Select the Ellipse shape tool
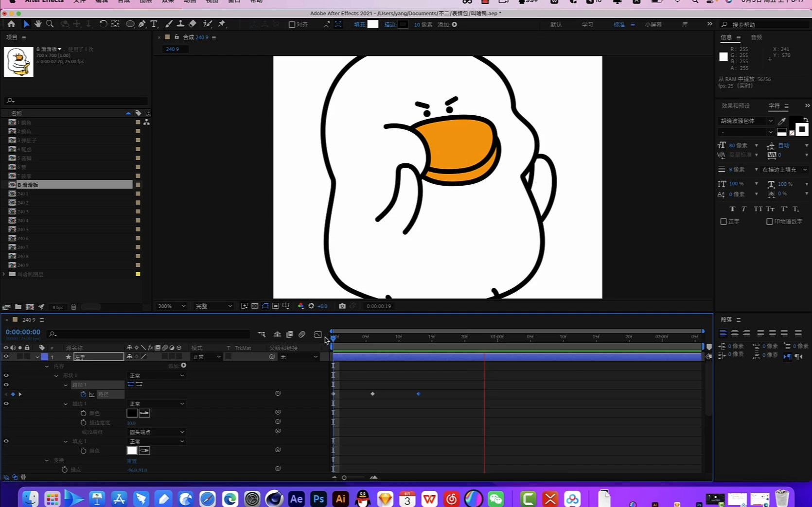The image size is (812, 507). tap(130, 24)
